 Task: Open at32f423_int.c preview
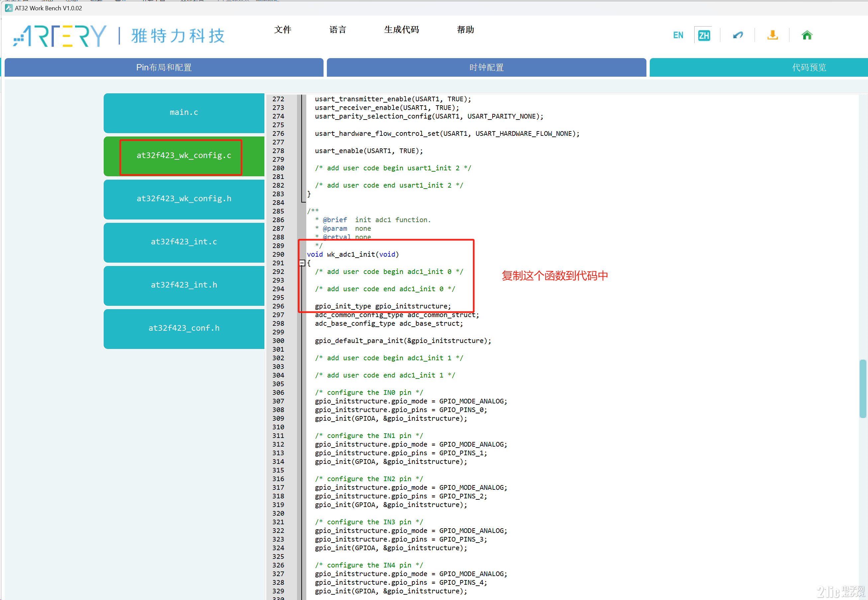coord(184,242)
